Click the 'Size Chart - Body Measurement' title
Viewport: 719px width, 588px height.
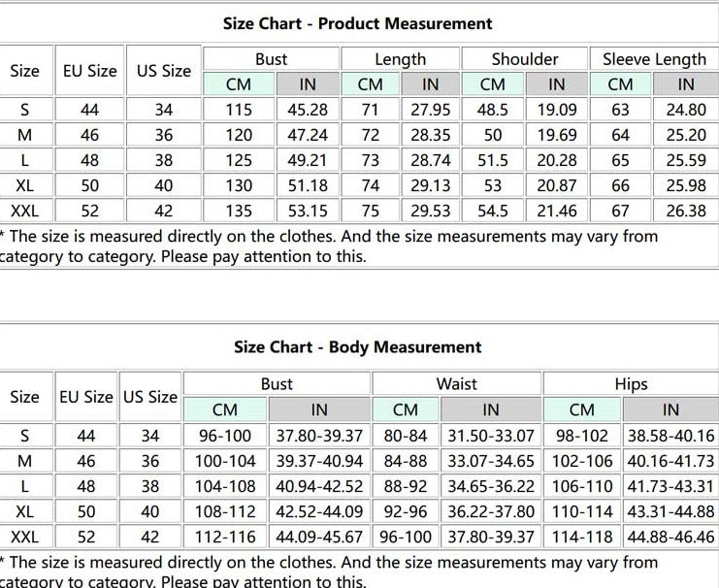[357, 346]
